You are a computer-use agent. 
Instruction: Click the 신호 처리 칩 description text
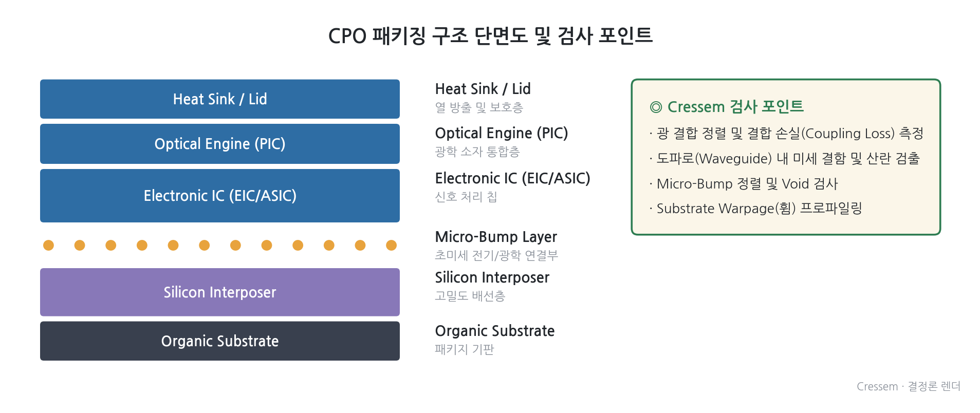point(466,197)
